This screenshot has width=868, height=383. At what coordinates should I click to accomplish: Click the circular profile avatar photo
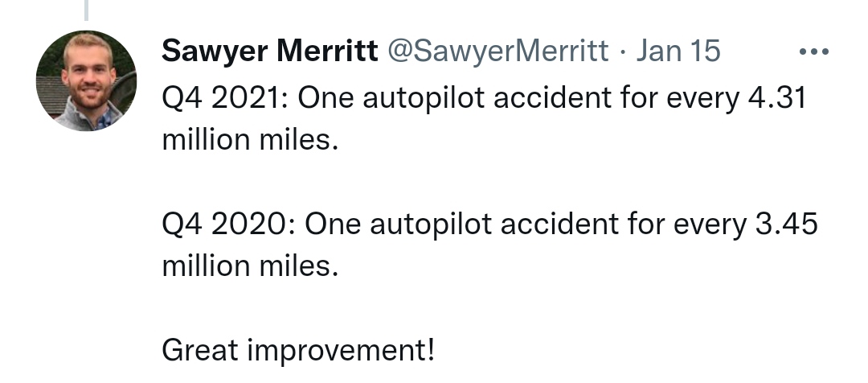tap(86, 81)
